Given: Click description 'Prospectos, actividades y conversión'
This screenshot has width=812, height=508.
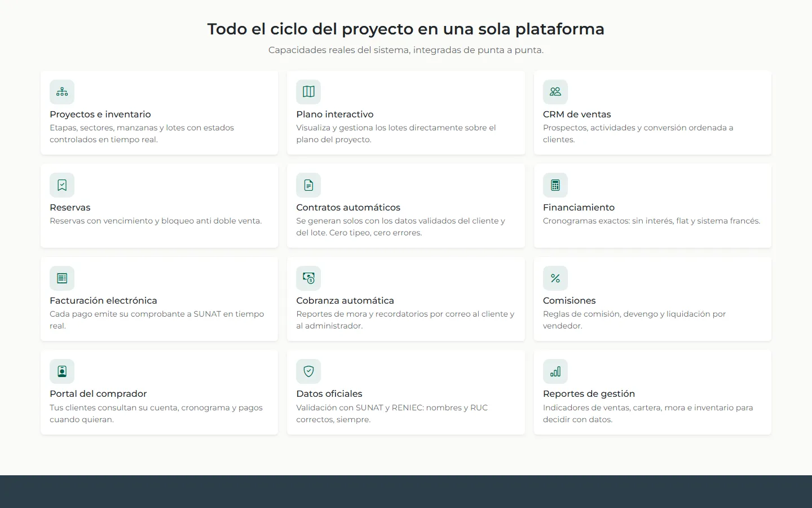Looking at the screenshot, I should tap(638, 134).
